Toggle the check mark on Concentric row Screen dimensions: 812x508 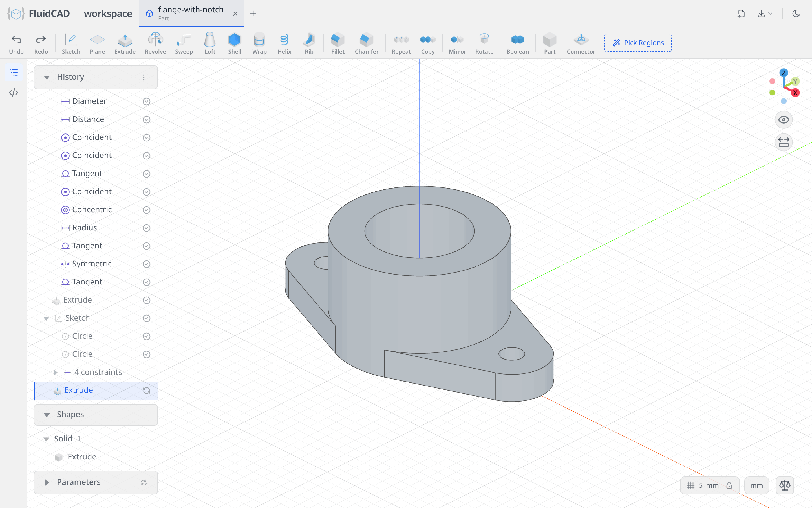click(146, 210)
